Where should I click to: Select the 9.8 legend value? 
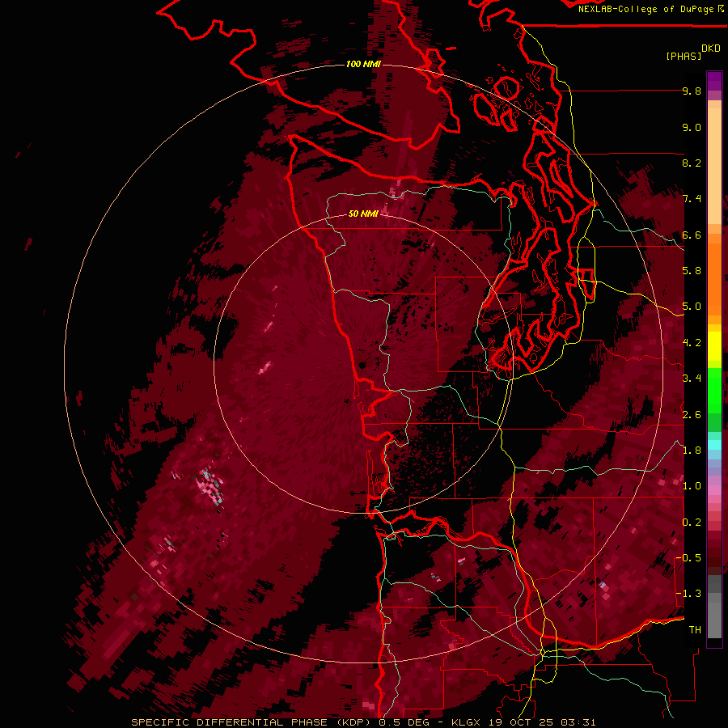tap(692, 91)
